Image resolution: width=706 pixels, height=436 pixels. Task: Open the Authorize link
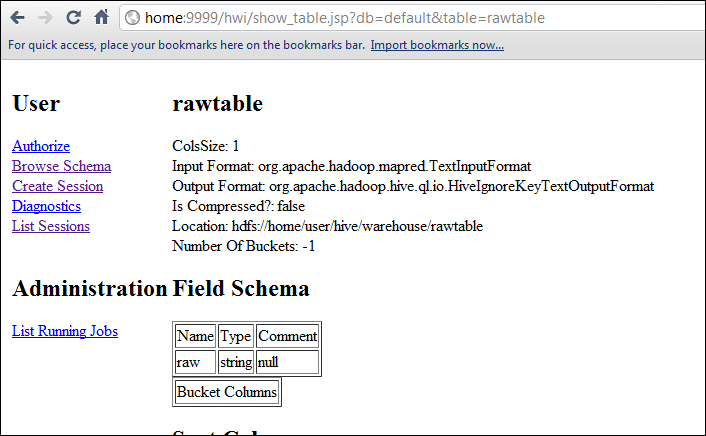[x=41, y=146]
